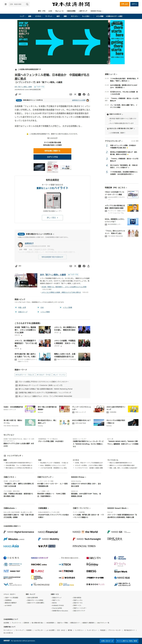Screen dimensions: 142x644
Task: Share by mail icon below Think! box
Action: point(71,266)
